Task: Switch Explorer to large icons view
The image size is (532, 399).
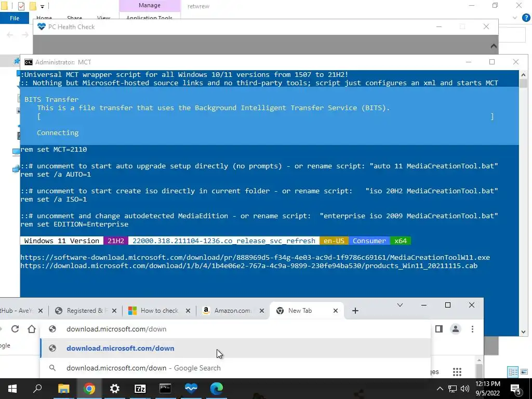Action: (x=524, y=372)
